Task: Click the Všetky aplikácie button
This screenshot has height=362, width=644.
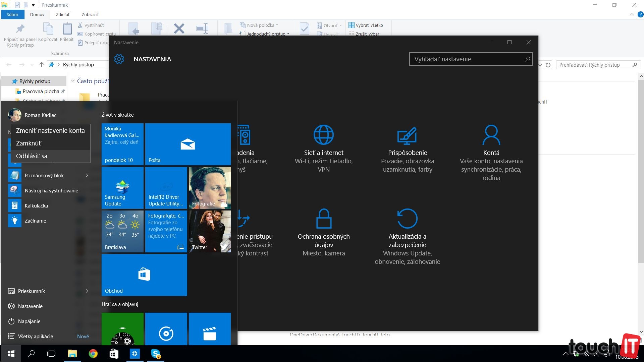Action: [35, 336]
